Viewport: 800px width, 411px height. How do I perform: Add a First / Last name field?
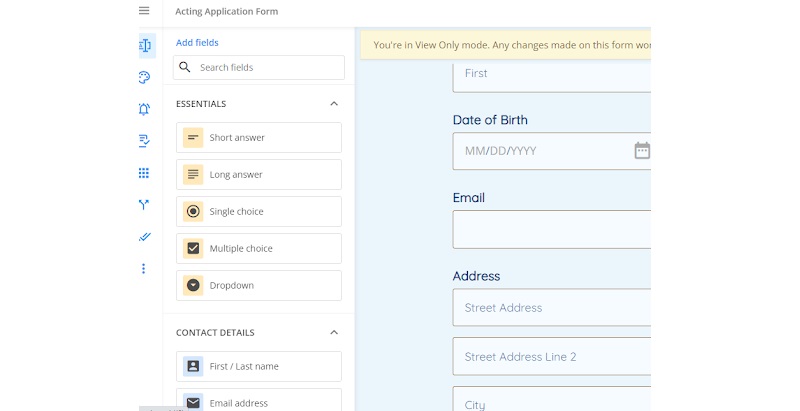pyautogui.click(x=259, y=366)
